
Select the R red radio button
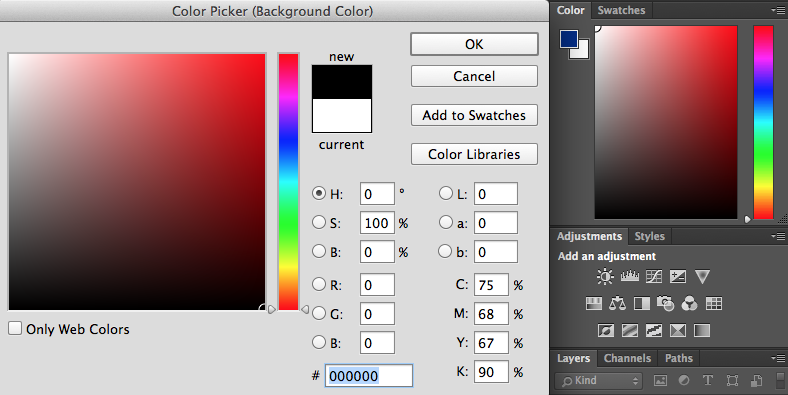coord(319,284)
